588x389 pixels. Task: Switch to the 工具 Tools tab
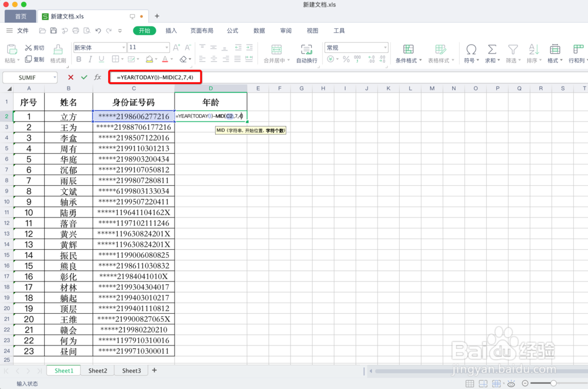[x=339, y=31]
